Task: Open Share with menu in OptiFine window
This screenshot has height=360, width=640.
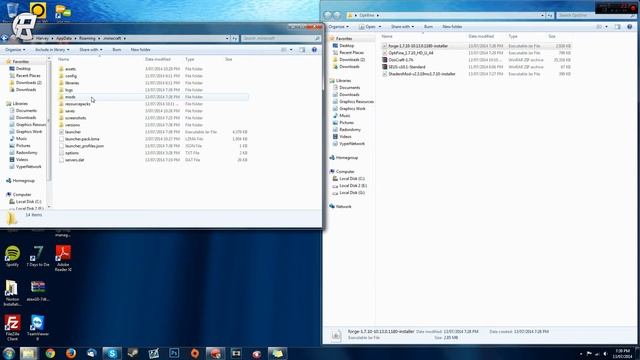Action: tap(402, 27)
